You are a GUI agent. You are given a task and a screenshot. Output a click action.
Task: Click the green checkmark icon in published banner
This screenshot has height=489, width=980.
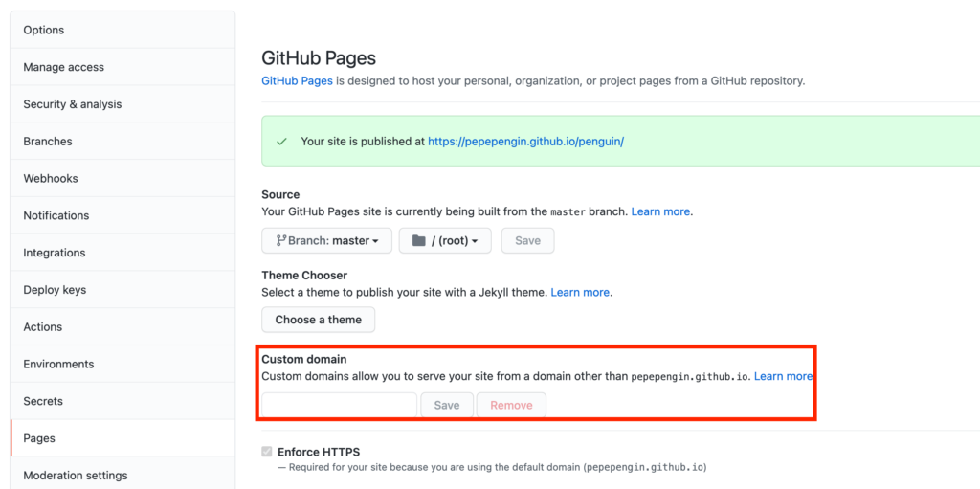(x=282, y=142)
